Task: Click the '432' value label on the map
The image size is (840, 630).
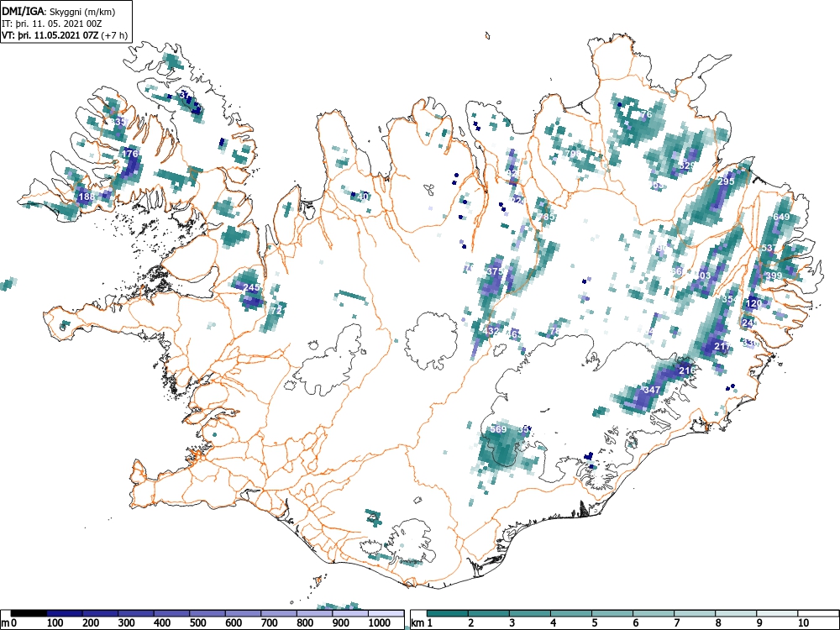Action: [491, 331]
